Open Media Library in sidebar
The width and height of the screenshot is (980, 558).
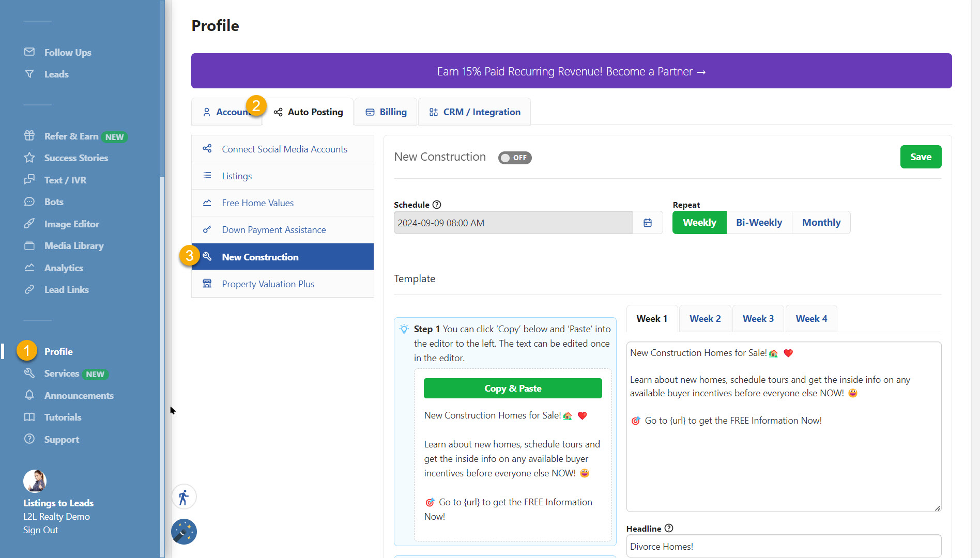click(73, 246)
